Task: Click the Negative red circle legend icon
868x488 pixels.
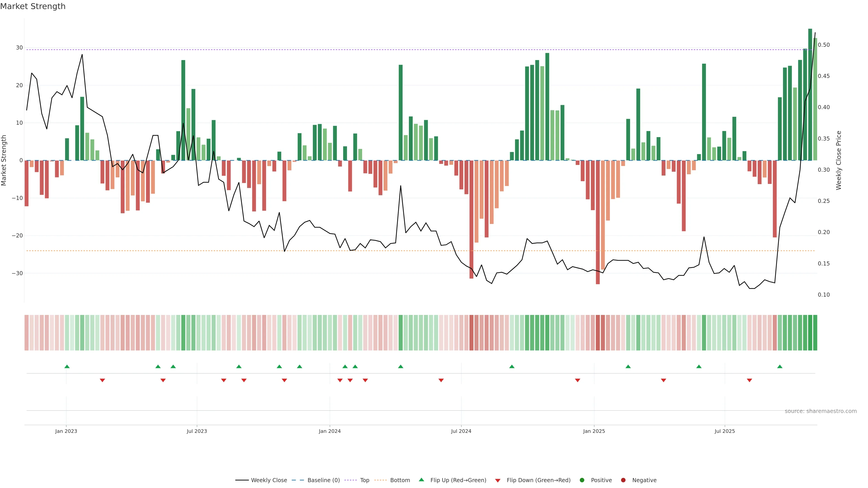Action: pyautogui.click(x=623, y=480)
